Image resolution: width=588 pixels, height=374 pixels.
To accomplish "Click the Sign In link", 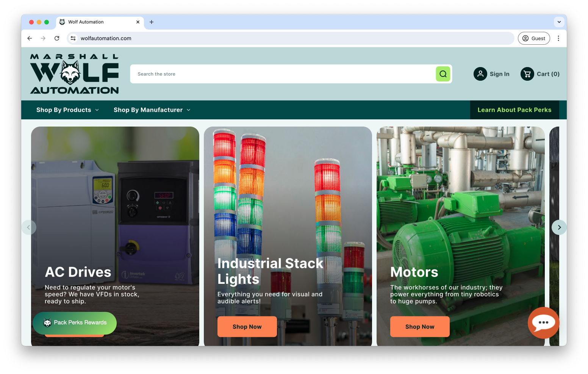I will point(499,74).
